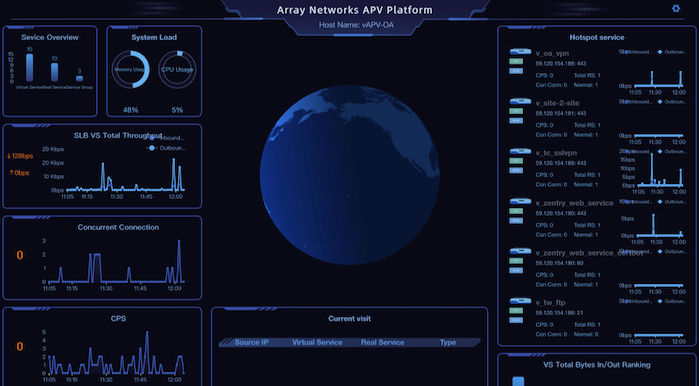Click device icon for service 59.120.154.190: 443

pyautogui.click(x=520, y=201)
